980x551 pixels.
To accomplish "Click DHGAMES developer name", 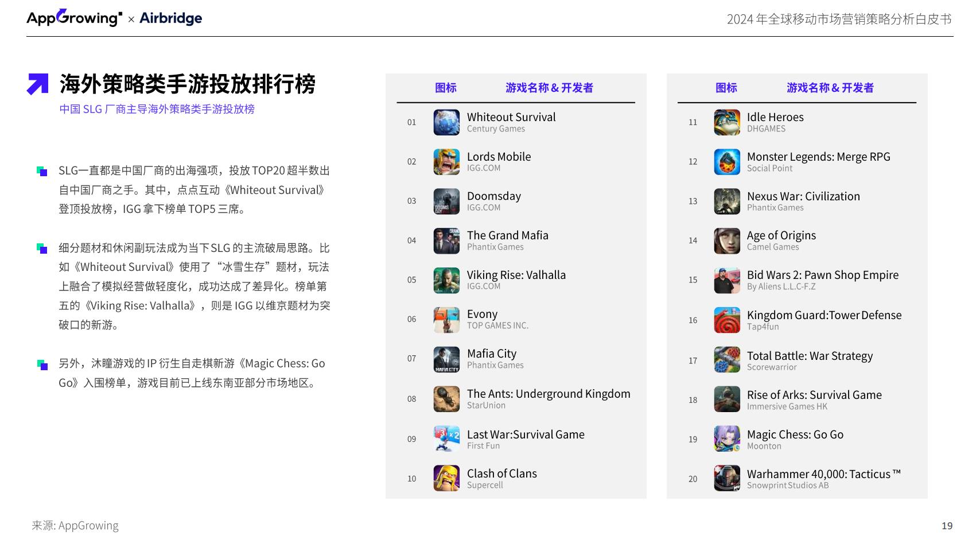I will tap(766, 129).
